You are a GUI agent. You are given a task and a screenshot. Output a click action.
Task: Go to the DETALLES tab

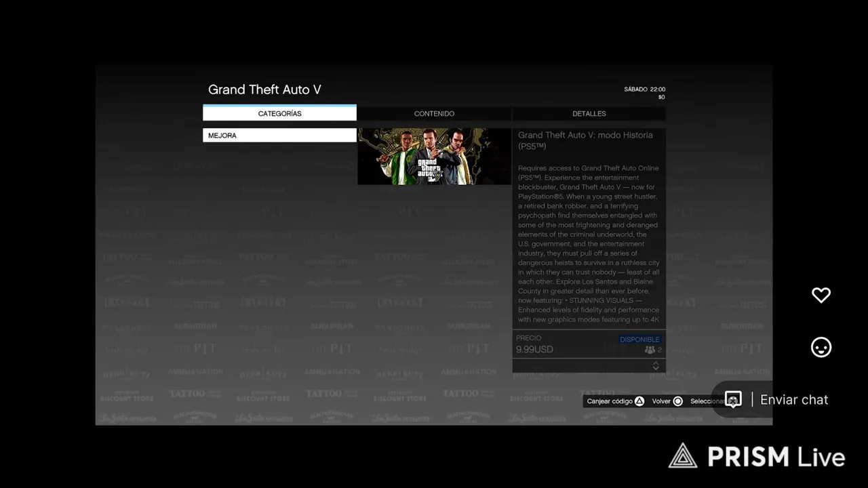[589, 114]
